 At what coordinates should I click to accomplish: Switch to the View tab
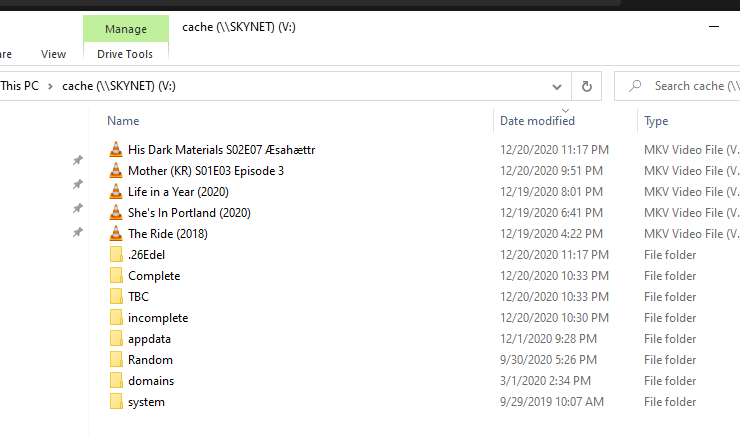(x=53, y=54)
